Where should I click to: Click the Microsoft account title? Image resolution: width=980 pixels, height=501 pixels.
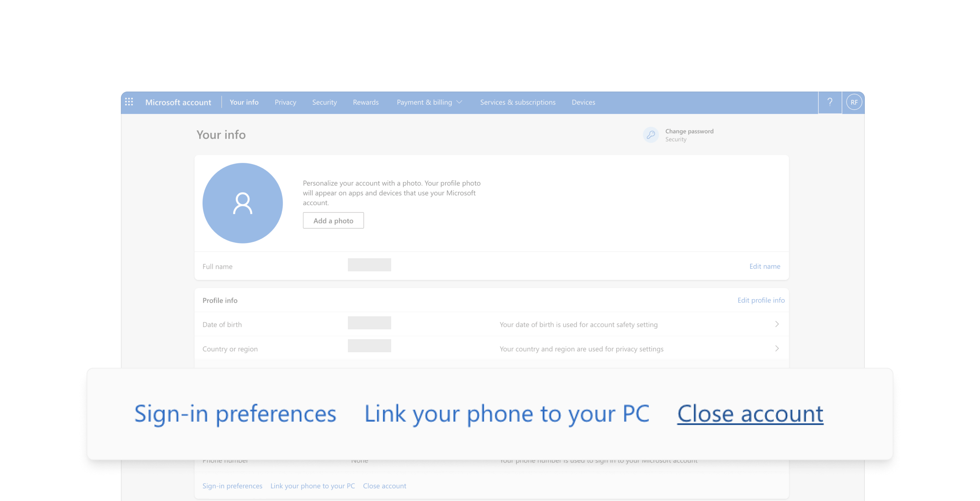click(x=178, y=102)
